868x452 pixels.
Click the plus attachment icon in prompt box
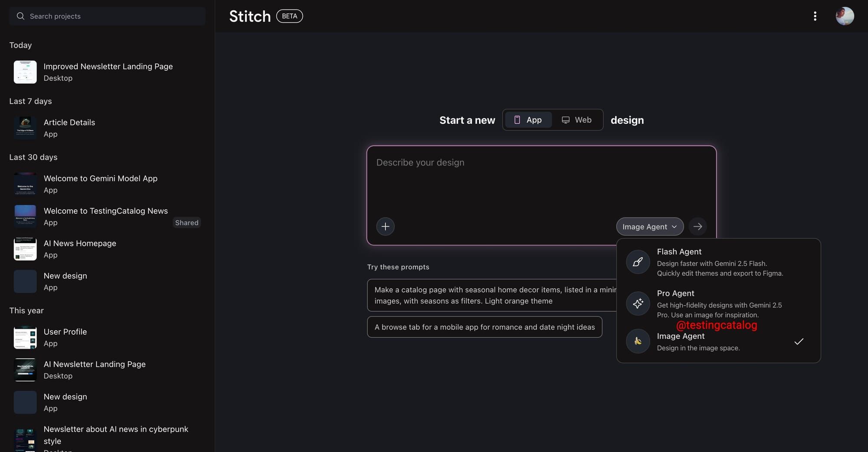[x=385, y=226]
